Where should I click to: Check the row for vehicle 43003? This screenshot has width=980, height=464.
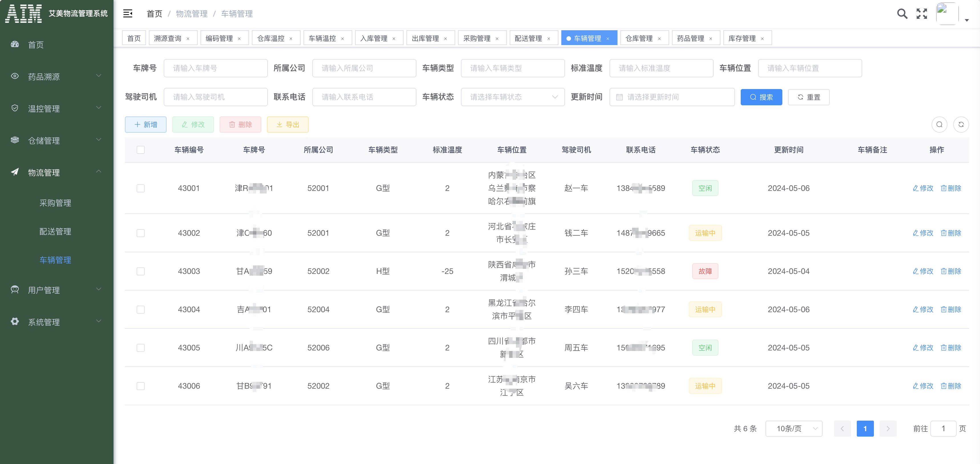141,271
